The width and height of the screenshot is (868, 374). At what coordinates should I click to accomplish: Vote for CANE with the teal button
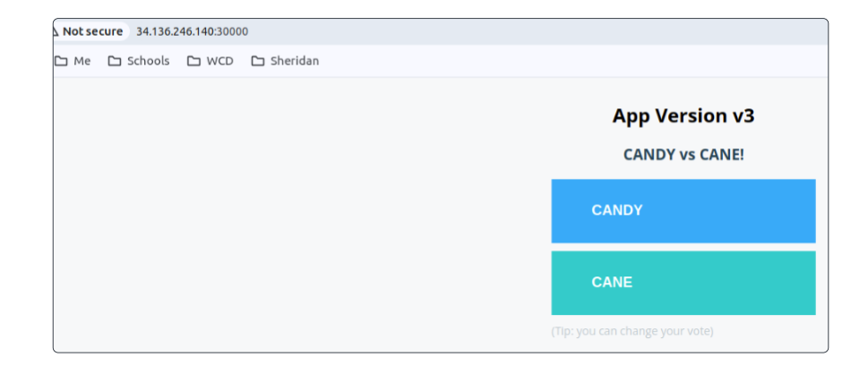683,283
